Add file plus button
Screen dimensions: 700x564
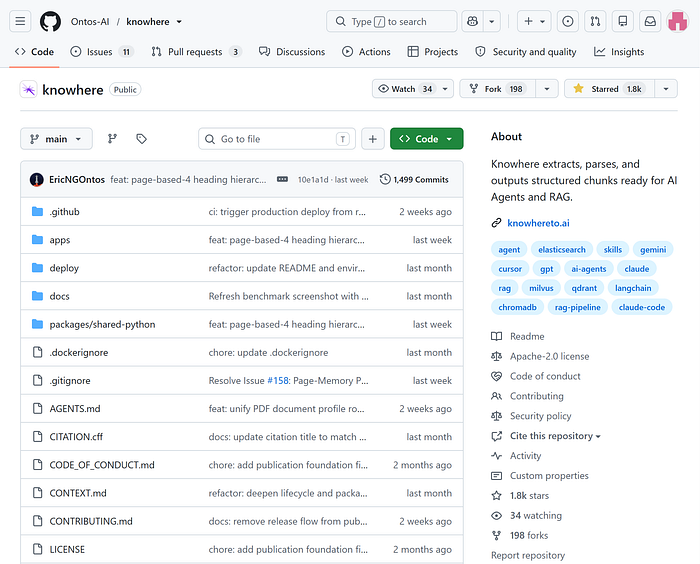point(373,139)
